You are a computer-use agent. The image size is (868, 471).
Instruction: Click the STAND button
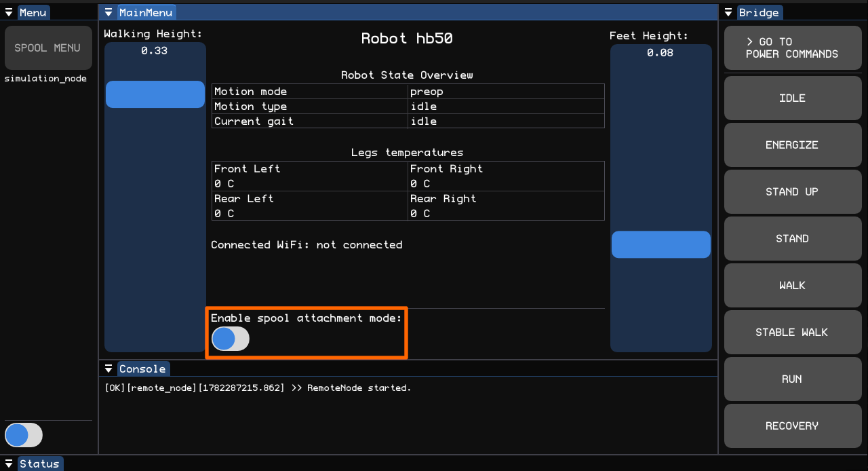pos(792,238)
